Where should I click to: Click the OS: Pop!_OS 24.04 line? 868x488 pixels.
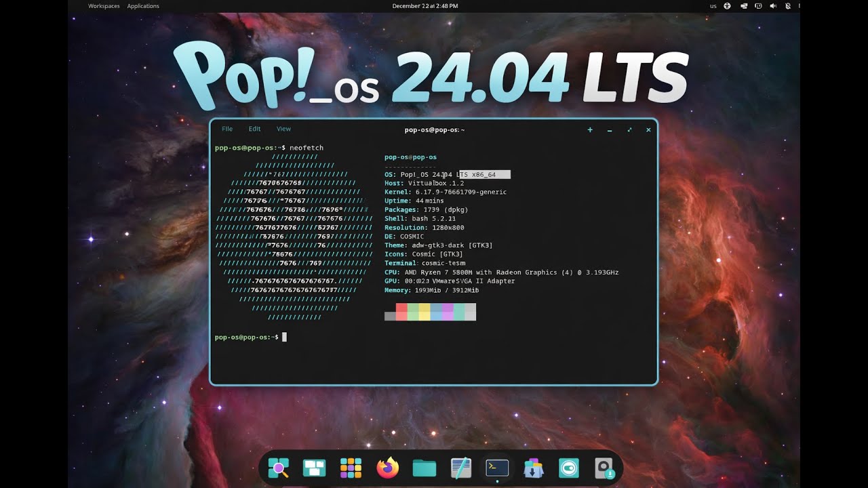coord(448,175)
